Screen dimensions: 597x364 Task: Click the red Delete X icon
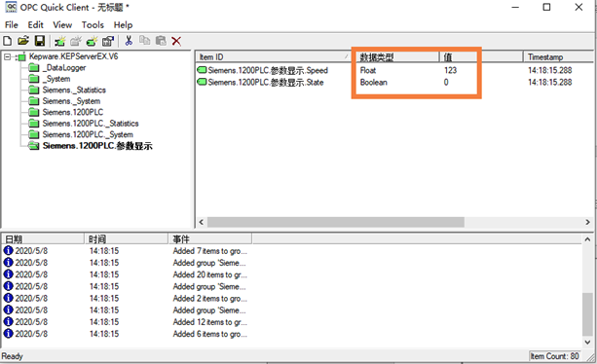tap(176, 41)
